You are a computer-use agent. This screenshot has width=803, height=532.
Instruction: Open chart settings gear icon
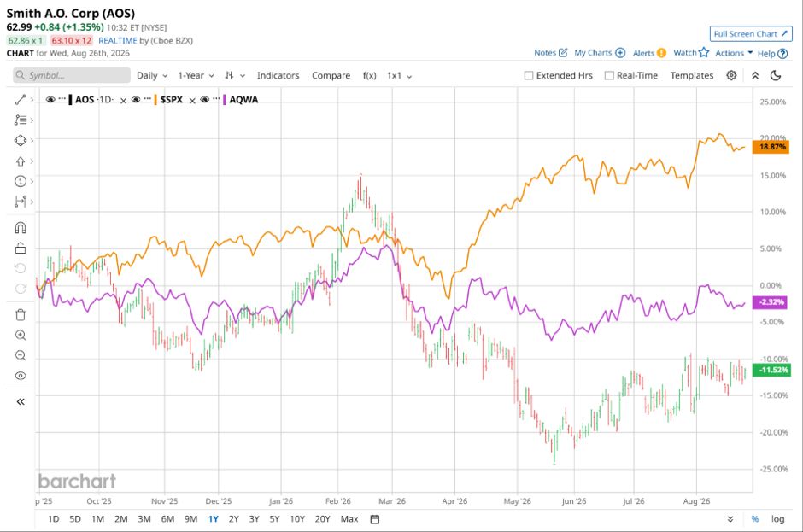(731, 75)
